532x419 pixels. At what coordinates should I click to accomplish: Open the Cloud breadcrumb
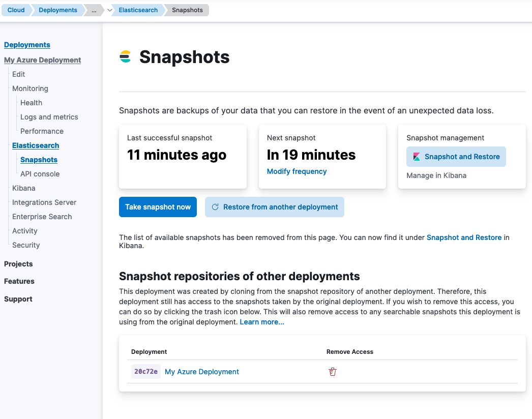tap(16, 10)
